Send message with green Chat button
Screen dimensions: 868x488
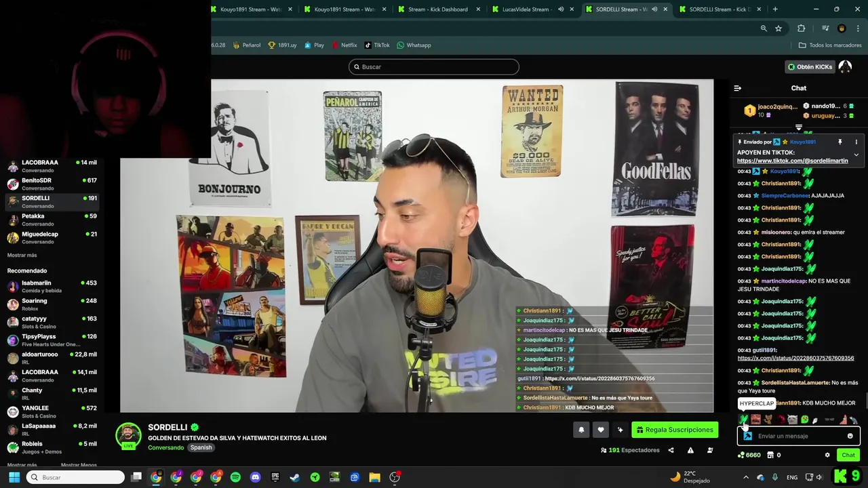pos(848,455)
